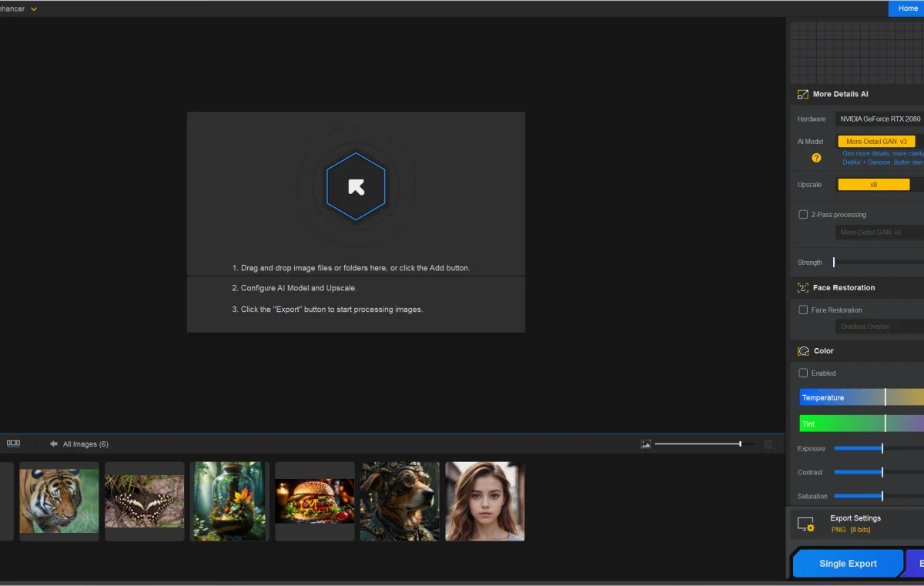924x586 pixels.
Task: Open Export Settings via the gear icon
Action: coord(805,524)
